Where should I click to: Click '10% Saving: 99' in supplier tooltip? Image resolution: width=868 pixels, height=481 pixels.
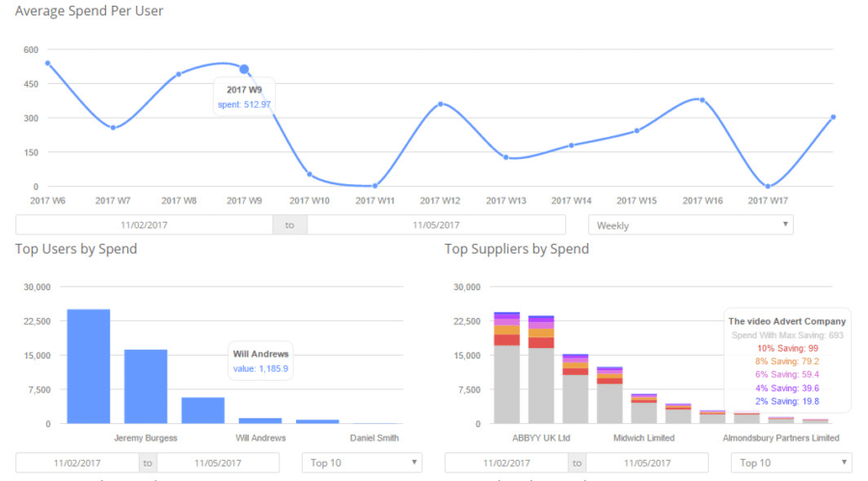(x=787, y=348)
